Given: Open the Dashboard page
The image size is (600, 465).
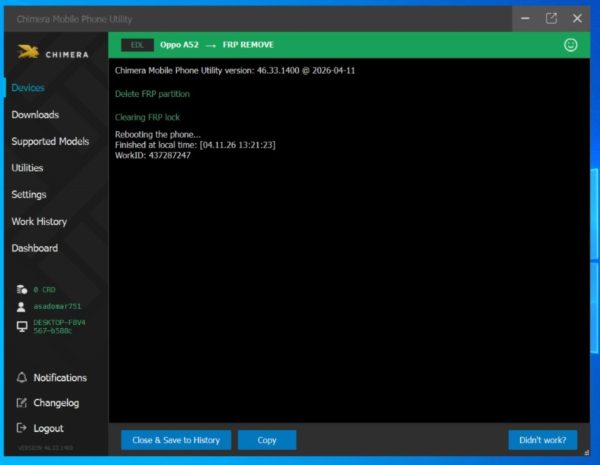Looking at the screenshot, I should 35,248.
